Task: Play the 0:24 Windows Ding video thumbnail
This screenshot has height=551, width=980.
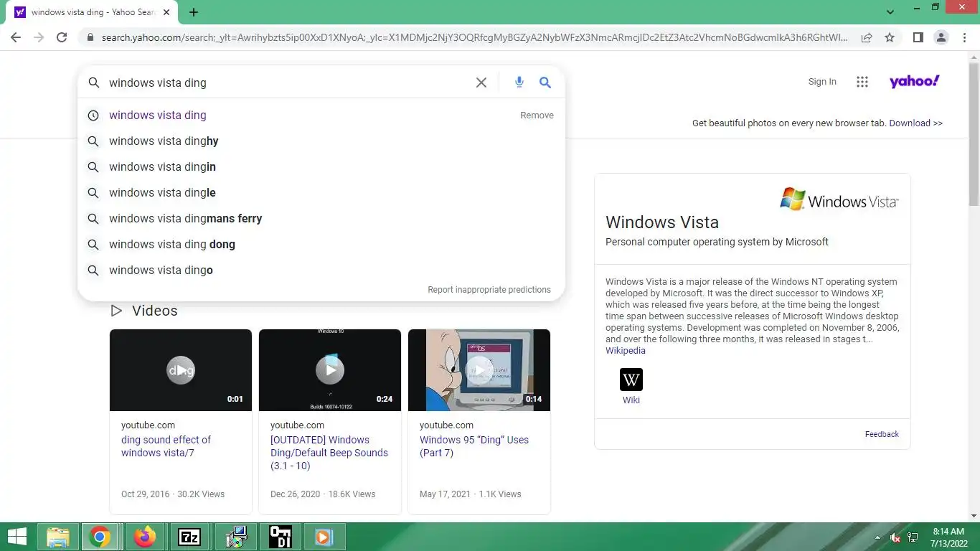Action: 330,370
